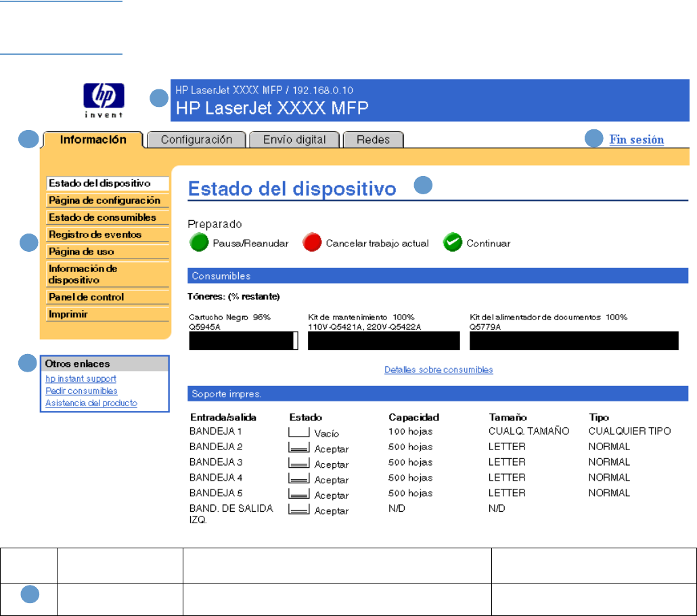Click the Continuar label
This screenshot has height=616, width=697.
489,243
